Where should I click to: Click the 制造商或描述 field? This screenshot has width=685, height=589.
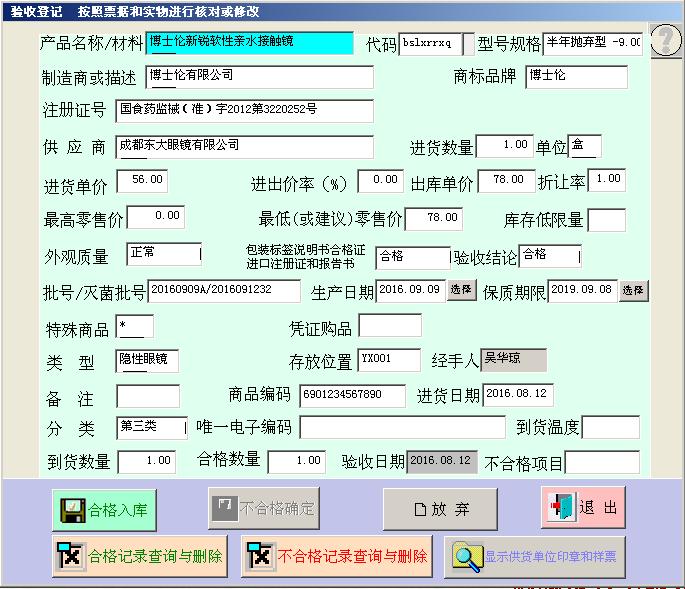click(259, 77)
